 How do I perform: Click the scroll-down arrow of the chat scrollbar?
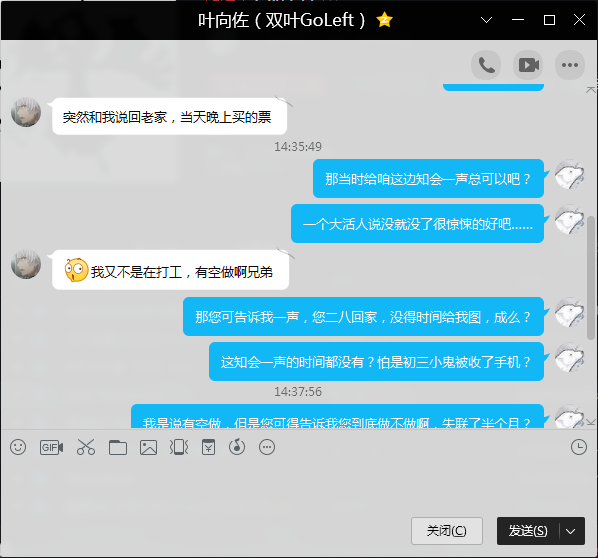click(x=591, y=422)
